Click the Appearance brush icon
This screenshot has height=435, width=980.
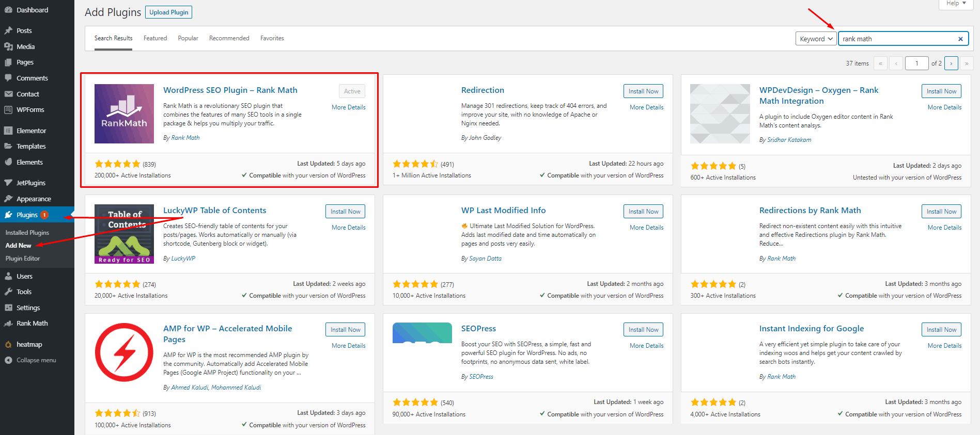pos(8,199)
